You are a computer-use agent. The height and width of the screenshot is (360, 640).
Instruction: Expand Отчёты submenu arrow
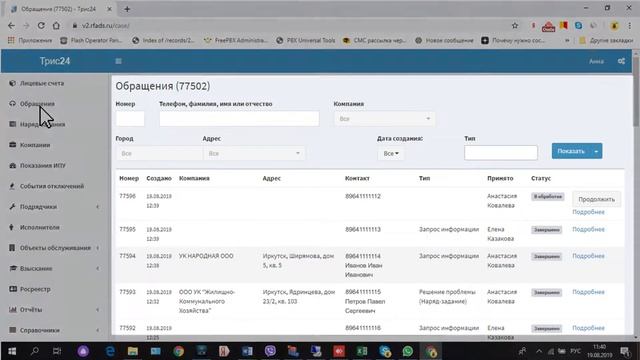(98, 310)
